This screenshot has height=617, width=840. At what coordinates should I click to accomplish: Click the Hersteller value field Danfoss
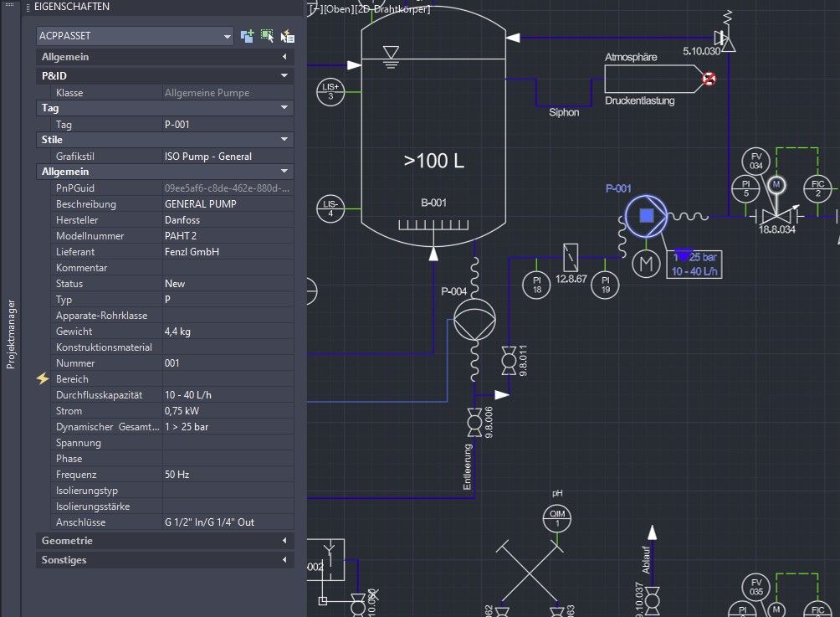coord(228,220)
